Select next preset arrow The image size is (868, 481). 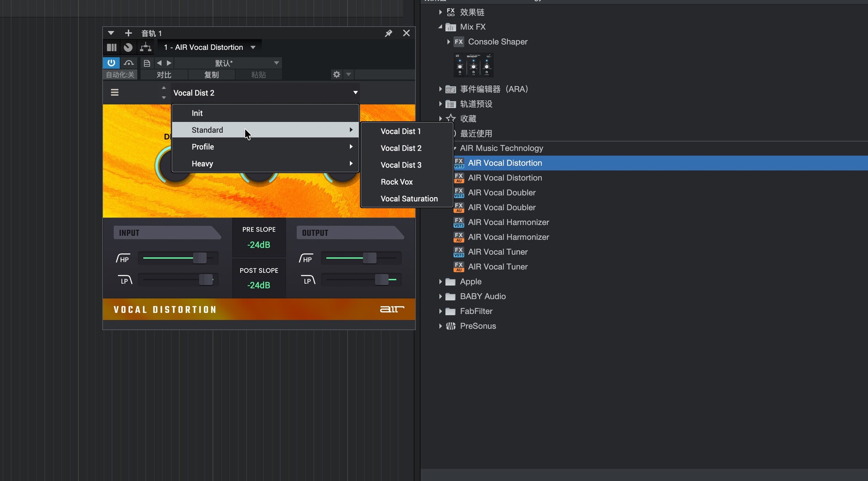(169, 63)
